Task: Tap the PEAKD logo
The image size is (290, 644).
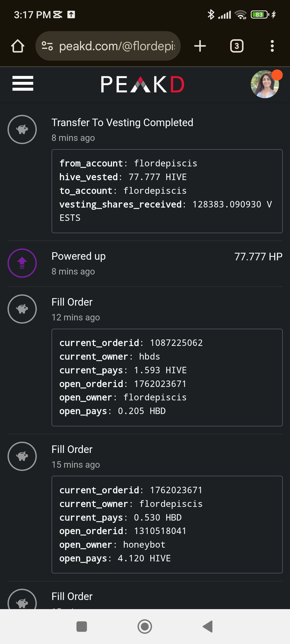Action: [x=142, y=84]
